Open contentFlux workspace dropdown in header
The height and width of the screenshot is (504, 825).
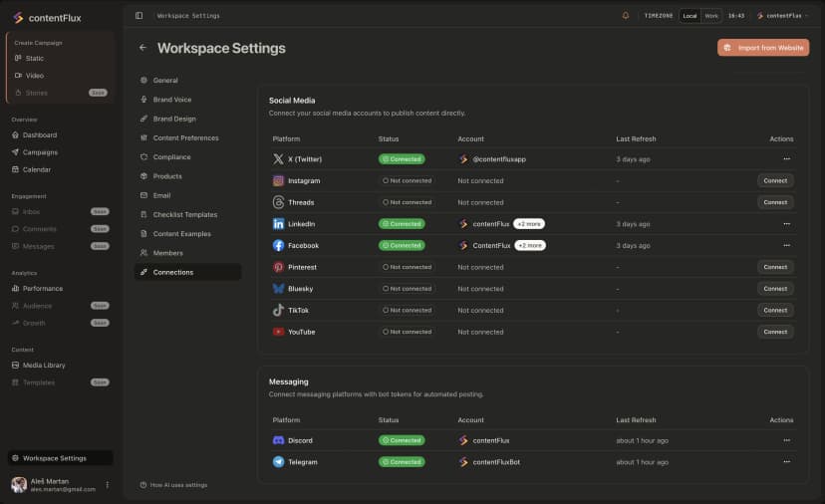[782, 16]
